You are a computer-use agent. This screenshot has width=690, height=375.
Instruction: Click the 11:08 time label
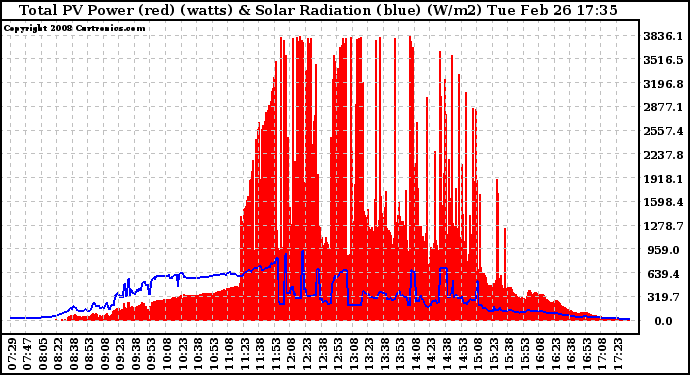(x=229, y=354)
